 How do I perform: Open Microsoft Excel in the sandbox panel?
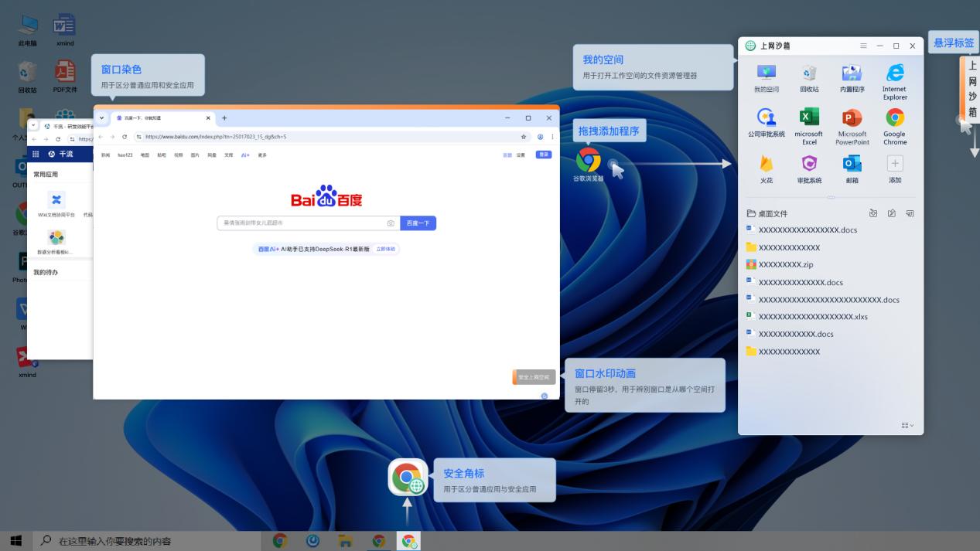pyautogui.click(x=809, y=118)
